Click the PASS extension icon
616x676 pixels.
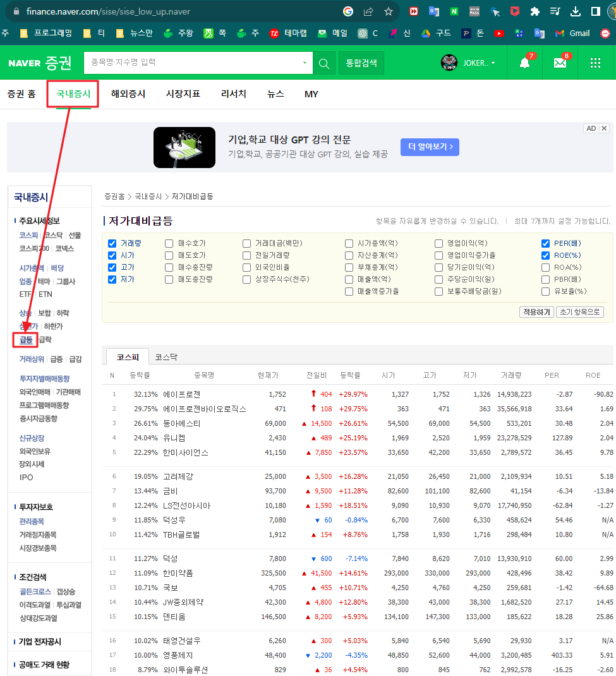point(474,11)
